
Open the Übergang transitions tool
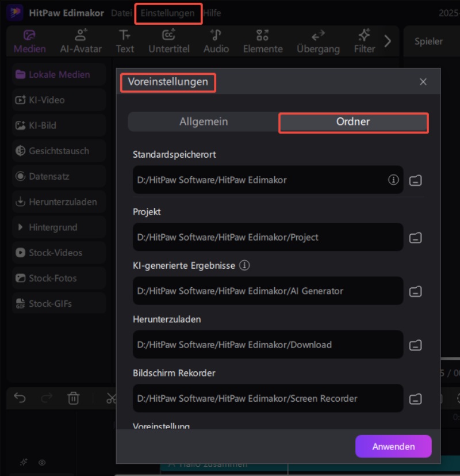(318, 41)
